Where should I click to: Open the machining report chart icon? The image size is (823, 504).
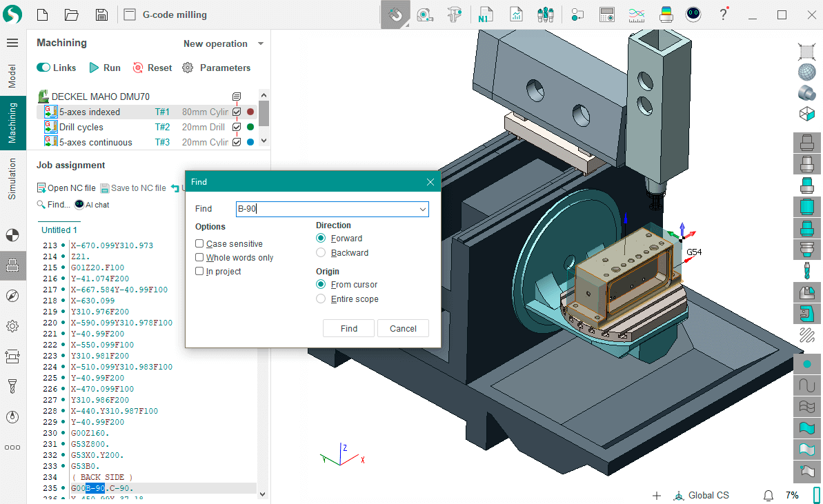coord(516,14)
